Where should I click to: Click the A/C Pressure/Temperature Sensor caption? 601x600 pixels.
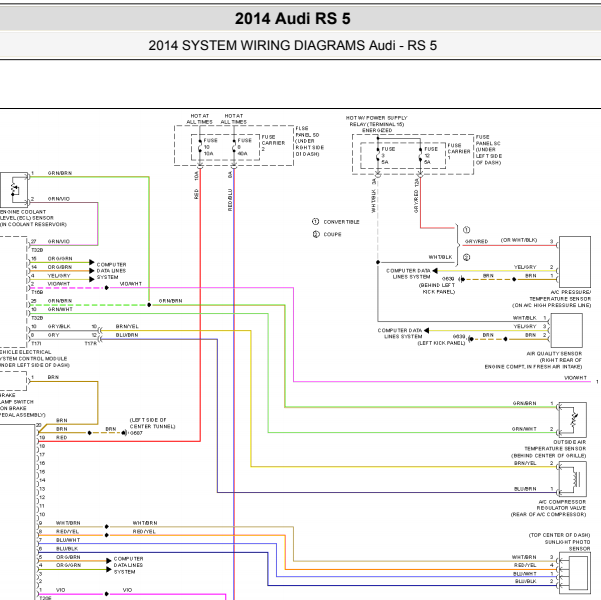click(x=551, y=299)
